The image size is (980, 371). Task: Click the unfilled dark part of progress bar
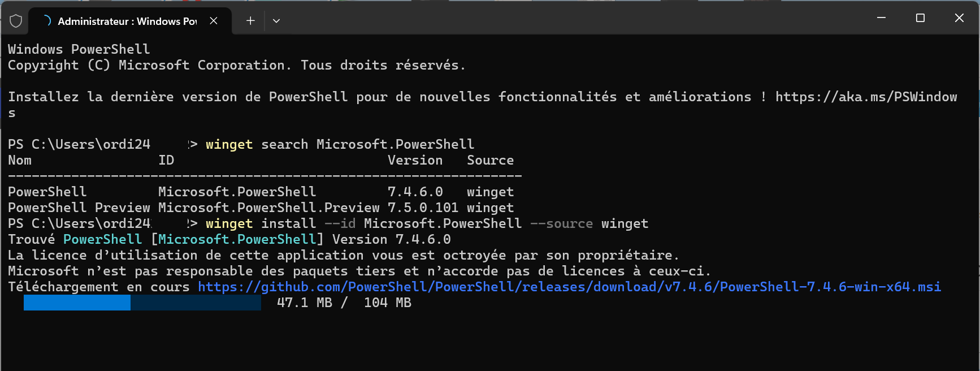(196, 303)
